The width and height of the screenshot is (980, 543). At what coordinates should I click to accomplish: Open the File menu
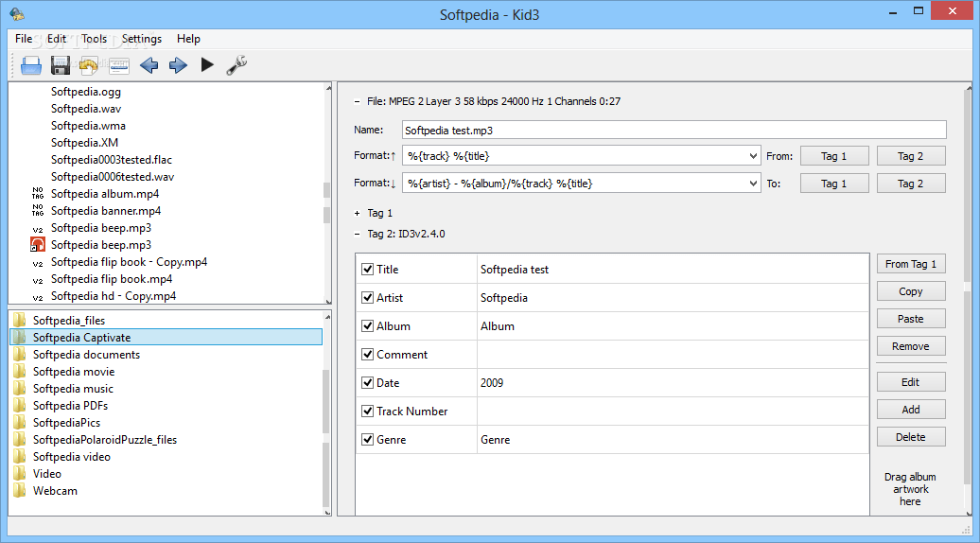point(24,39)
